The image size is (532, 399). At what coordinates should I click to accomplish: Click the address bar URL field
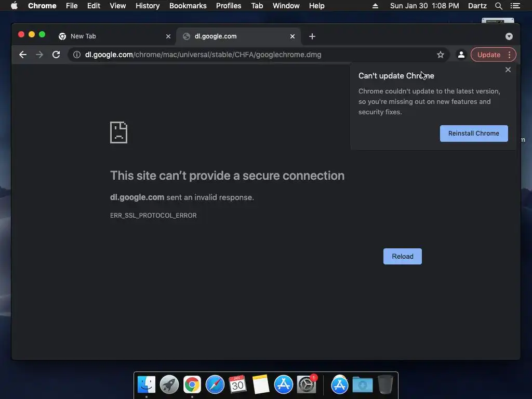click(258, 55)
